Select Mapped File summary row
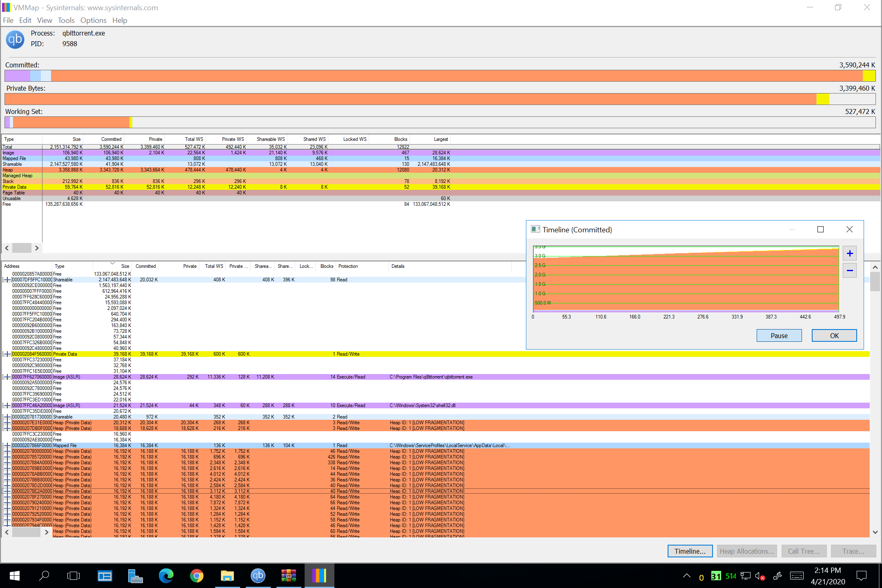882x588 pixels. pyautogui.click(x=441, y=158)
